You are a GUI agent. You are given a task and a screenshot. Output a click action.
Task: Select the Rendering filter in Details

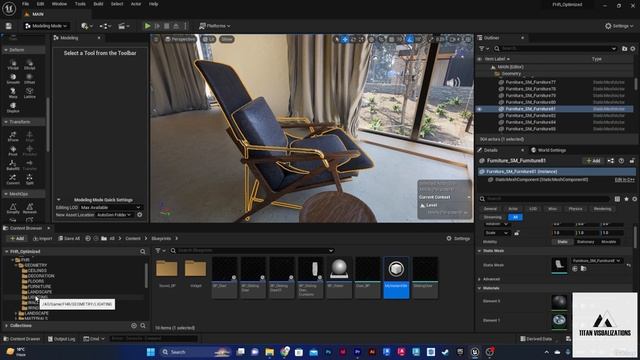(x=602, y=209)
